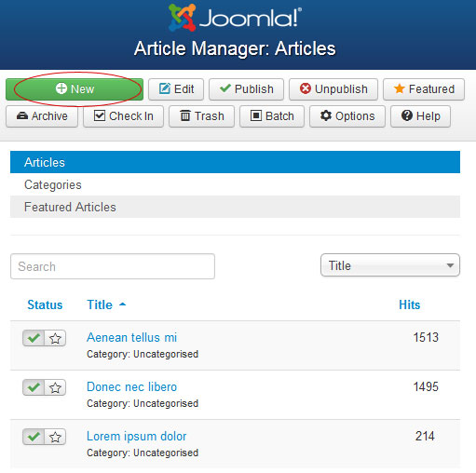Open the Donec nec libero article
476x473 pixels.
pos(131,386)
